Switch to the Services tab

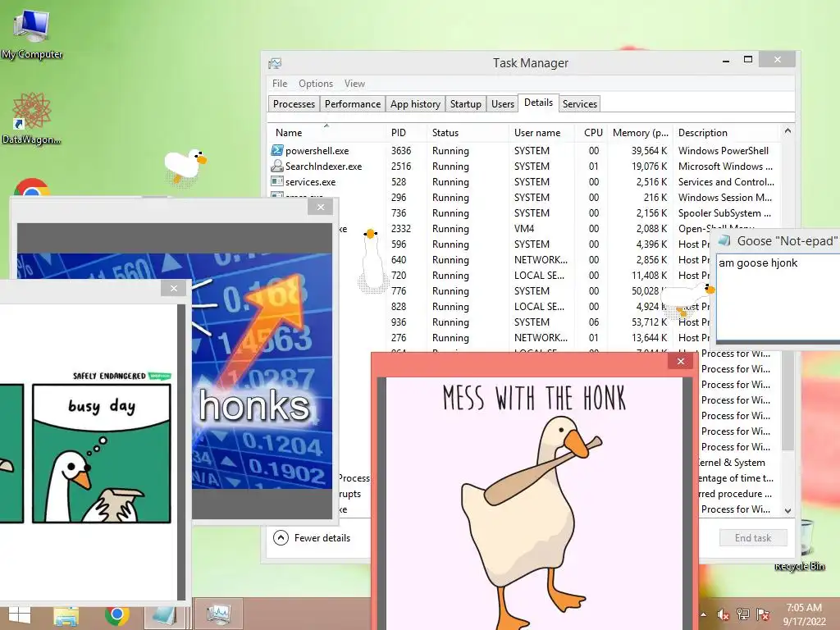point(580,104)
